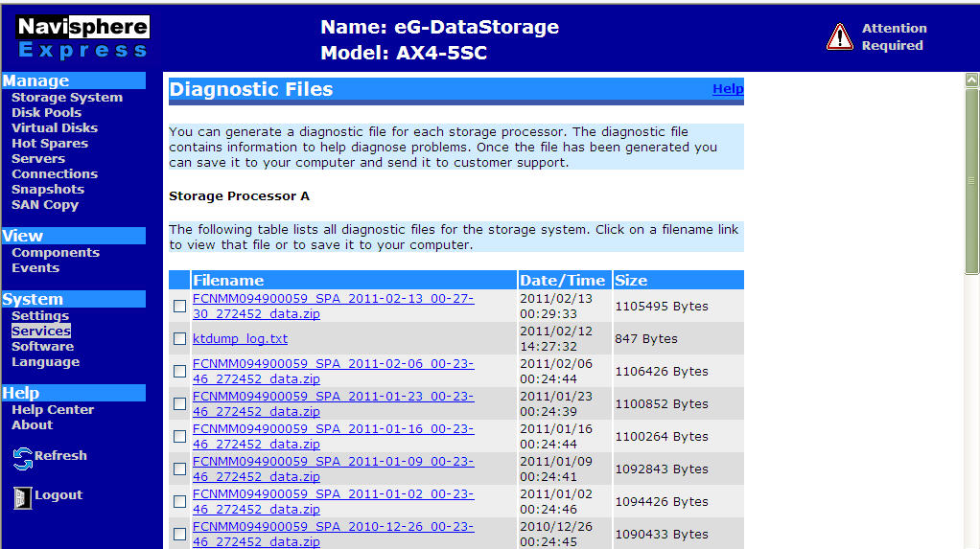The image size is (980, 549).
Task: Open the About page
Action: pyautogui.click(x=32, y=425)
